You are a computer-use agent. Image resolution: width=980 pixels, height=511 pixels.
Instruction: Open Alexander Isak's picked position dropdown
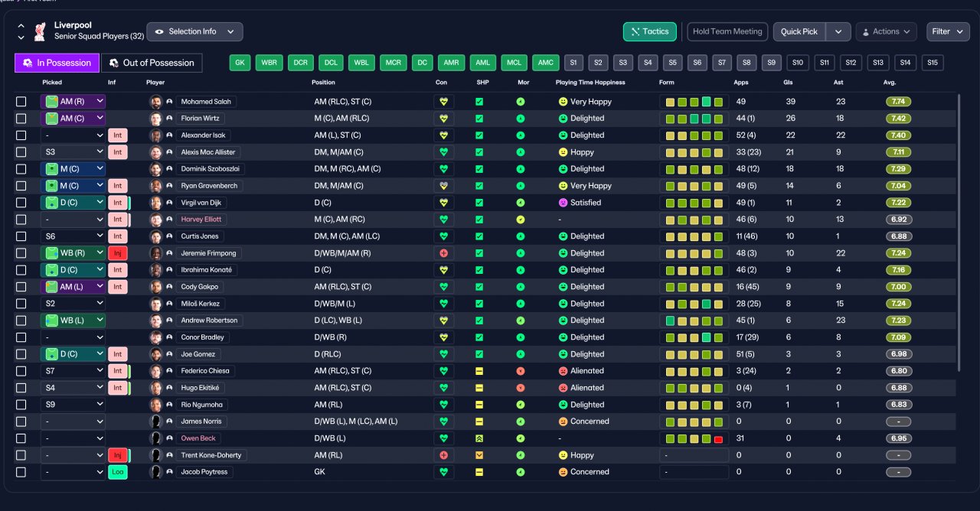[x=73, y=135]
